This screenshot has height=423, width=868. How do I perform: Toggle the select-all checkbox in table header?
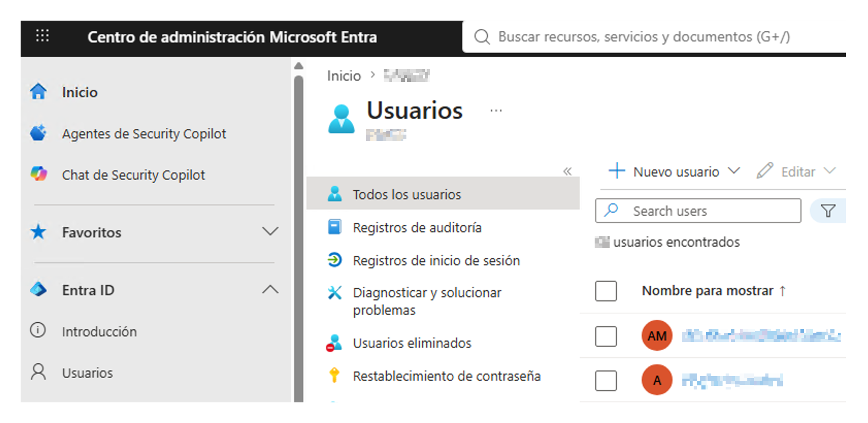pyautogui.click(x=606, y=291)
